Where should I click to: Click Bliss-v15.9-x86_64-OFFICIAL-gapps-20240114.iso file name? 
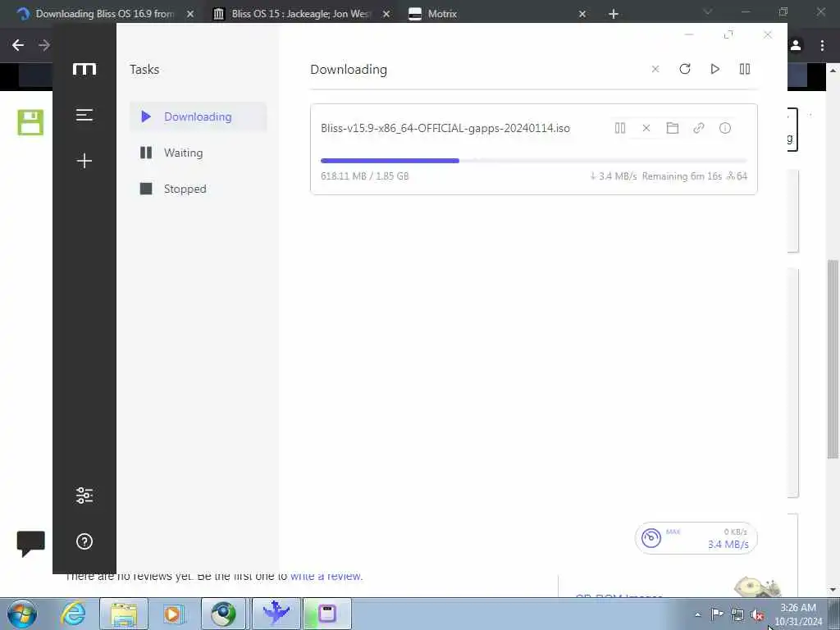pos(445,128)
